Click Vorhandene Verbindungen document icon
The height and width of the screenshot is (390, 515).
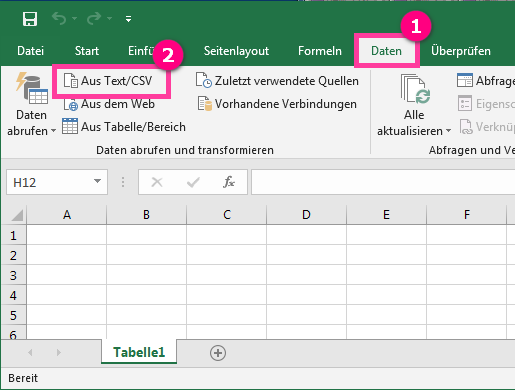coord(205,104)
